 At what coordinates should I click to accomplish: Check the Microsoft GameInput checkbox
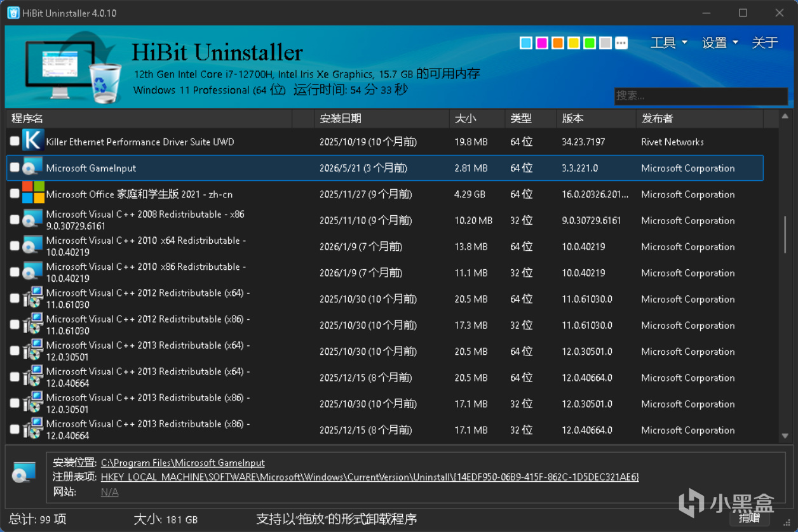[x=15, y=168]
